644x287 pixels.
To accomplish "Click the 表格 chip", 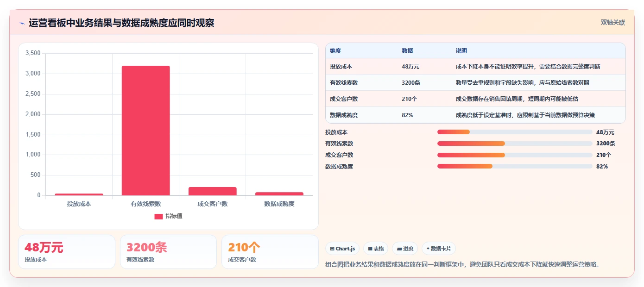I will 376,249.
